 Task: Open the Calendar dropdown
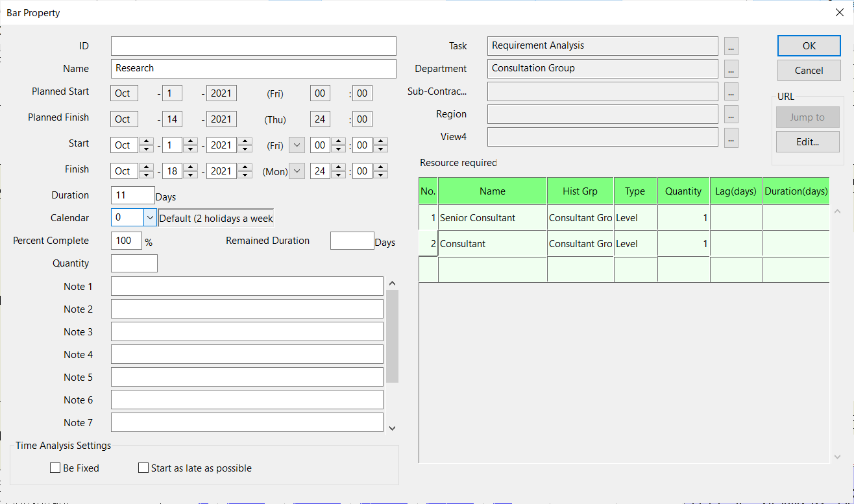click(150, 217)
